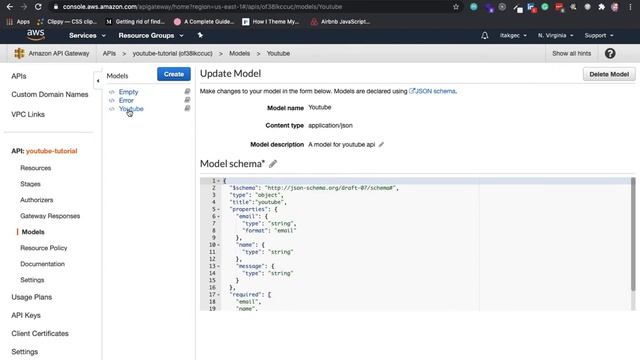Bookmark page with the star icon
This screenshot has height=360, width=640.
coord(456,7)
